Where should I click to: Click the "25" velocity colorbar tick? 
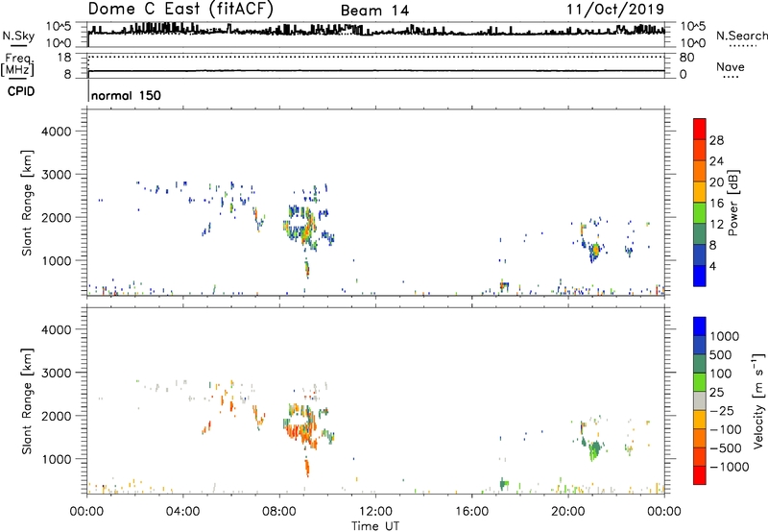point(716,393)
